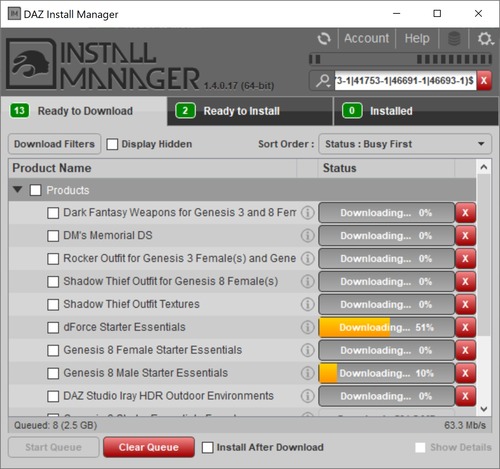
Task: Show info for Rocker Outfit
Action: [307, 258]
